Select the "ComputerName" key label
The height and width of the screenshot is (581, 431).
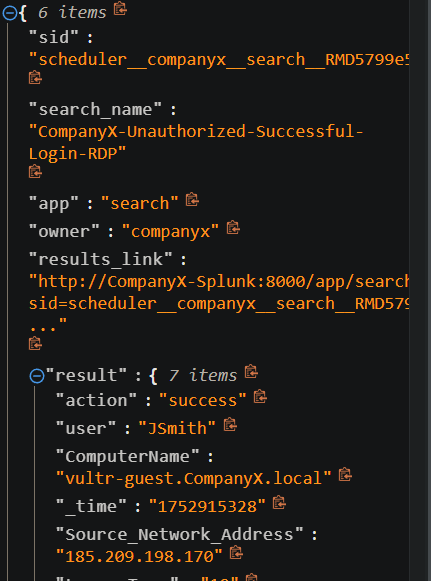pos(128,456)
